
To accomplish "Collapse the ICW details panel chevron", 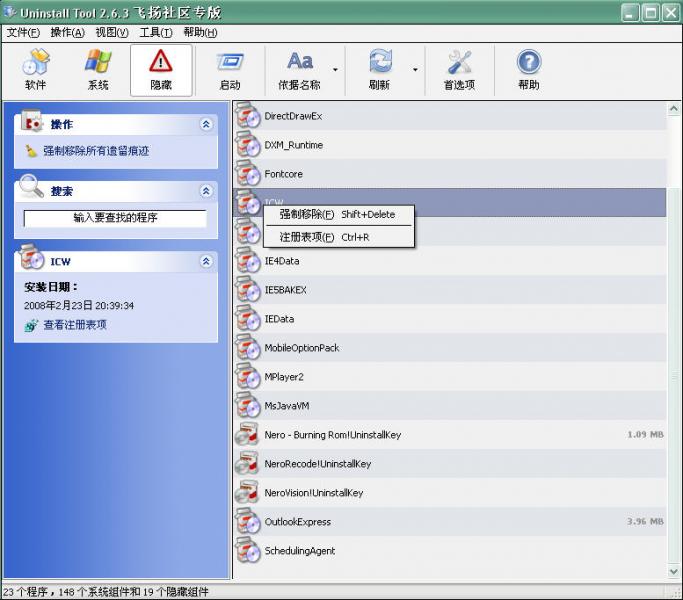I will coord(206,261).
